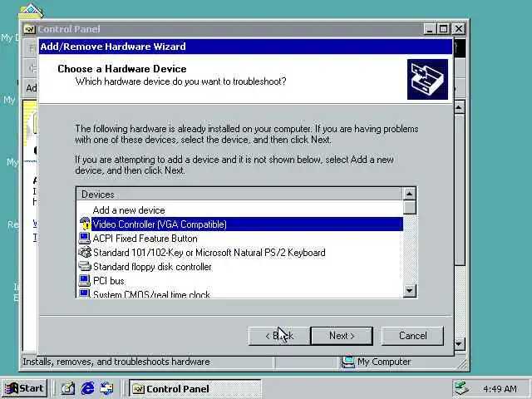
Task: Click the wizard hardware box image
Action: coord(427,80)
